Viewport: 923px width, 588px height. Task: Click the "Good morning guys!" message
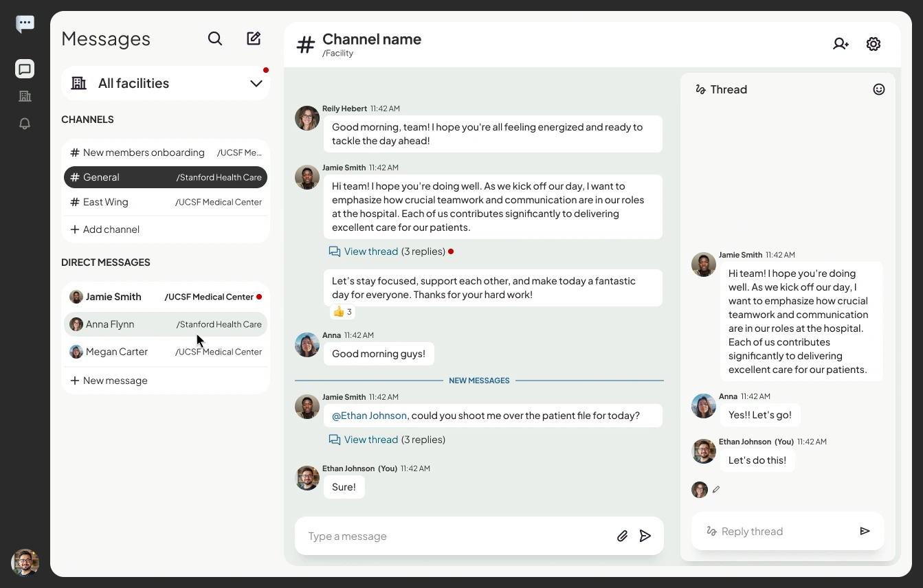click(379, 354)
